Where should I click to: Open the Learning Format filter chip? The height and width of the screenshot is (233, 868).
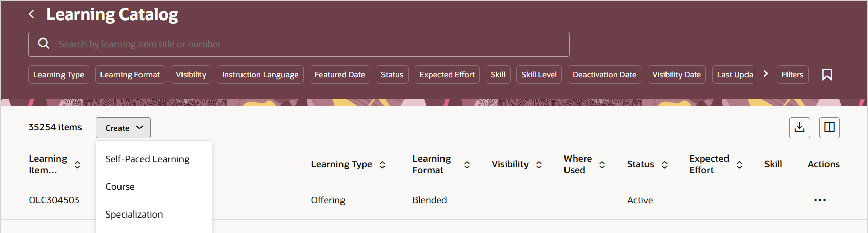pos(130,74)
